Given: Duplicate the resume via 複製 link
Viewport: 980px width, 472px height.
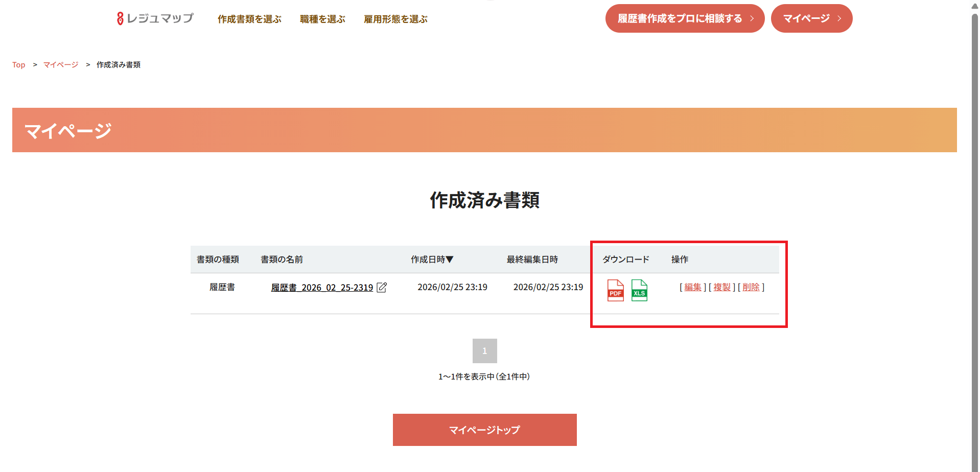Looking at the screenshot, I should pyautogui.click(x=722, y=287).
